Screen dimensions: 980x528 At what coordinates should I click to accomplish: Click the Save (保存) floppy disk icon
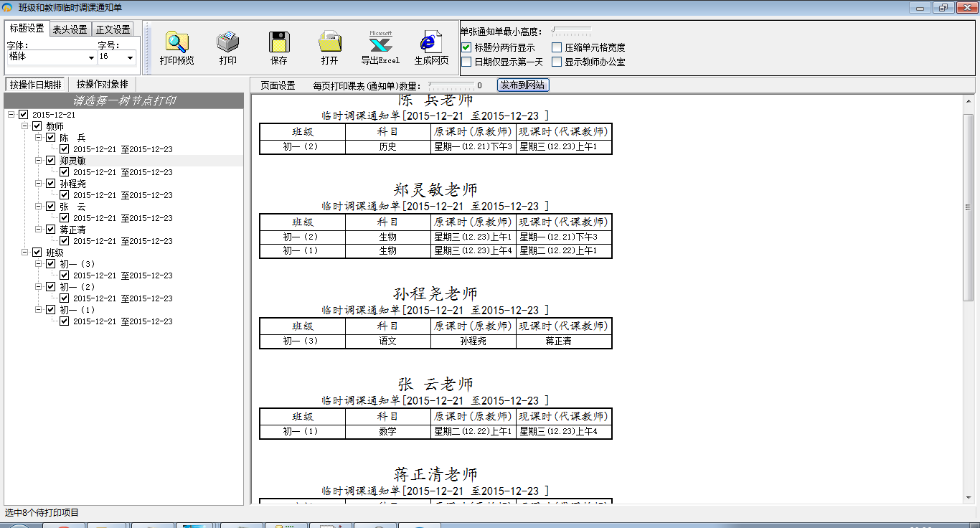click(x=279, y=43)
